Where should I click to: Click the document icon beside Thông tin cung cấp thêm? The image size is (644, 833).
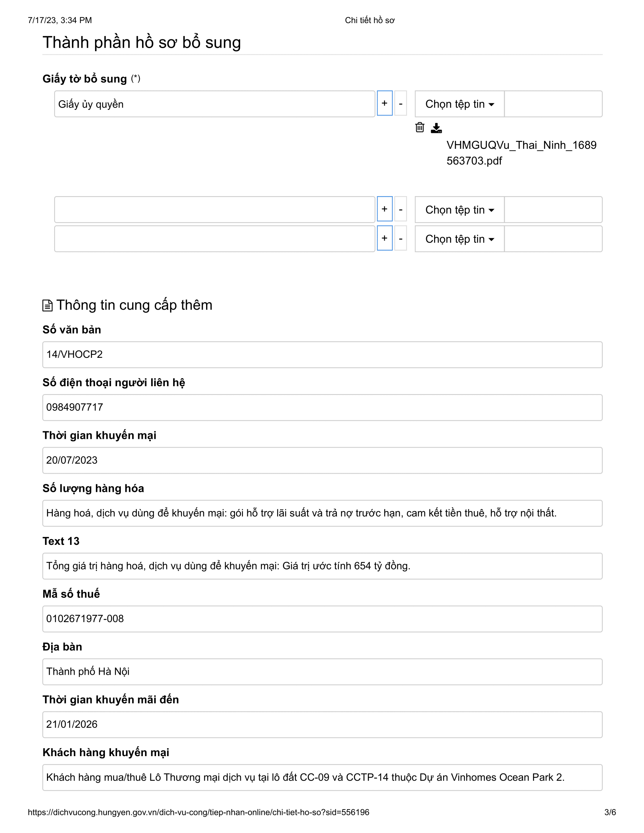(47, 306)
